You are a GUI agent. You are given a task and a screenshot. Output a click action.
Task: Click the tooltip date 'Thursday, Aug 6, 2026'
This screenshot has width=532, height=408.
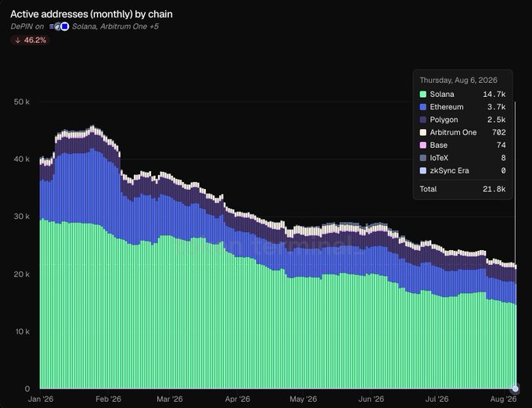(x=458, y=81)
